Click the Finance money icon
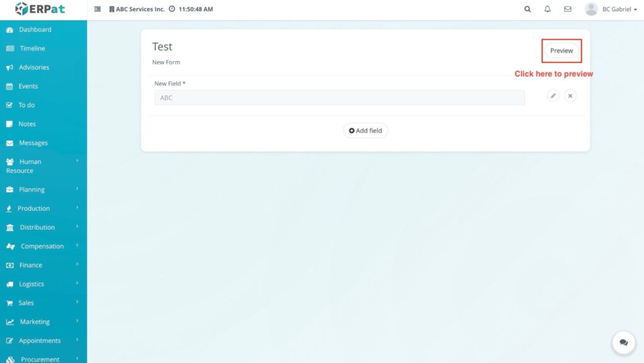Image resolution: width=644 pixels, height=363 pixels. click(10, 265)
